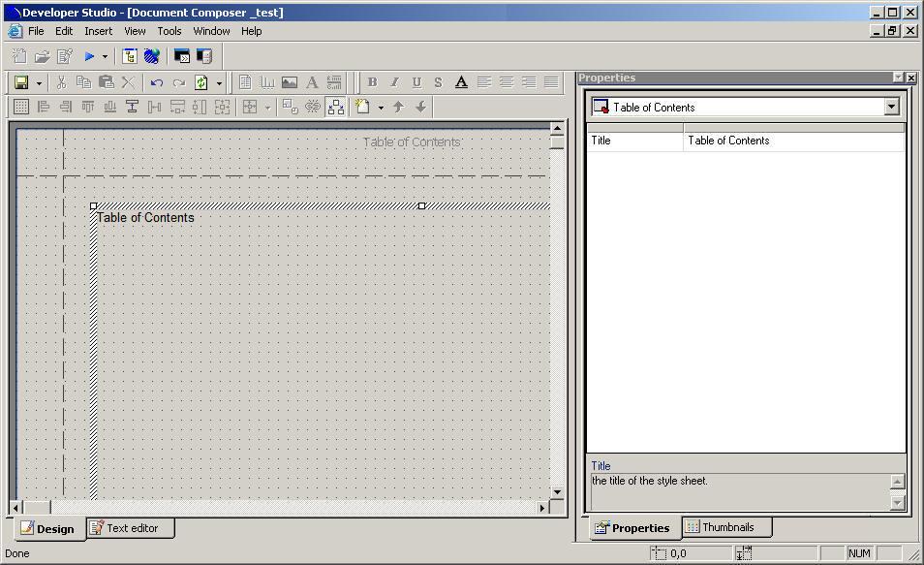924x565 pixels.
Task: Click the Insert Image icon
Action: [x=290, y=82]
